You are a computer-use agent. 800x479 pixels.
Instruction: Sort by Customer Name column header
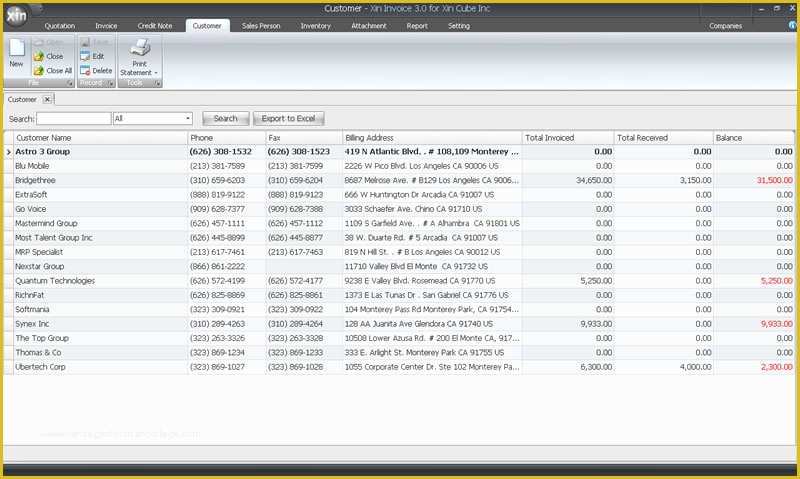point(101,138)
